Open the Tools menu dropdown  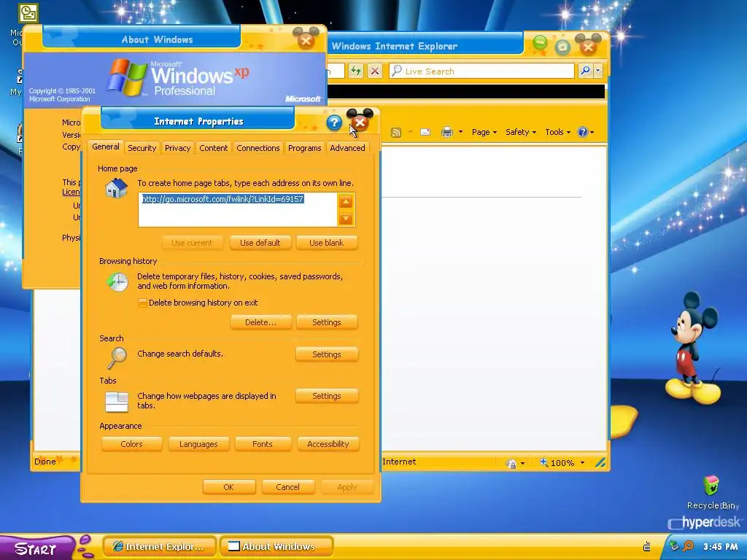point(558,132)
